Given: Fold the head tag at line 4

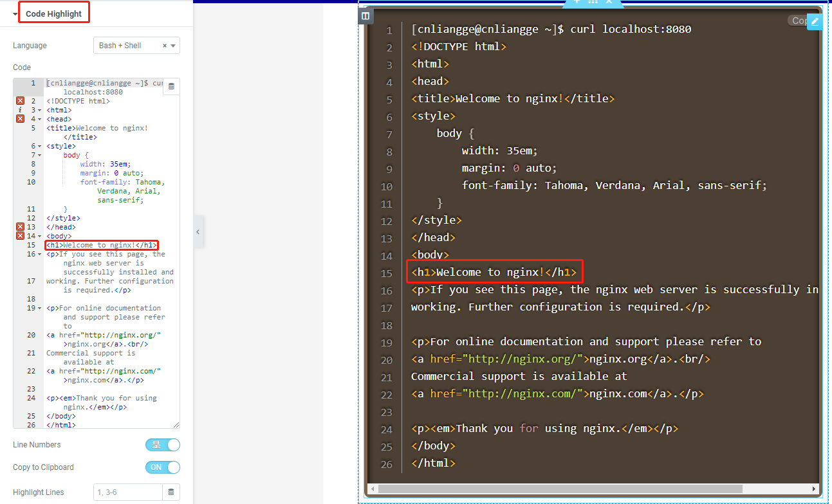Looking at the screenshot, I should pyautogui.click(x=39, y=119).
